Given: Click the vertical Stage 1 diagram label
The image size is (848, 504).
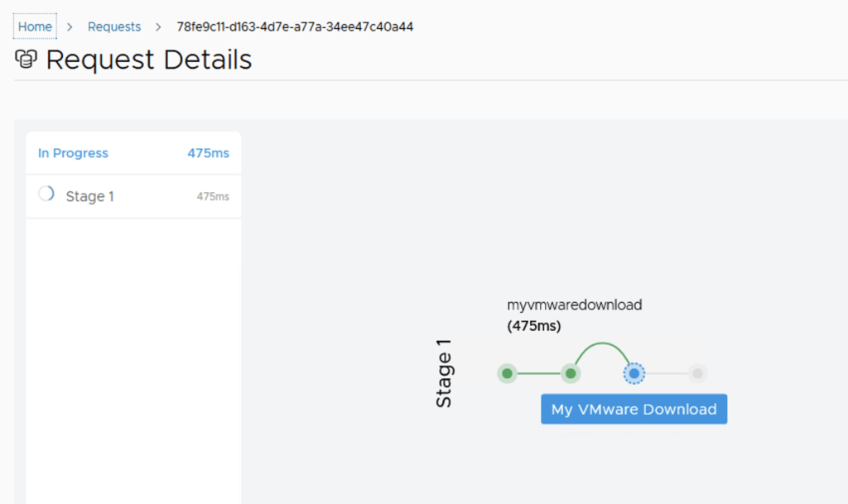Looking at the screenshot, I should pyautogui.click(x=445, y=379).
